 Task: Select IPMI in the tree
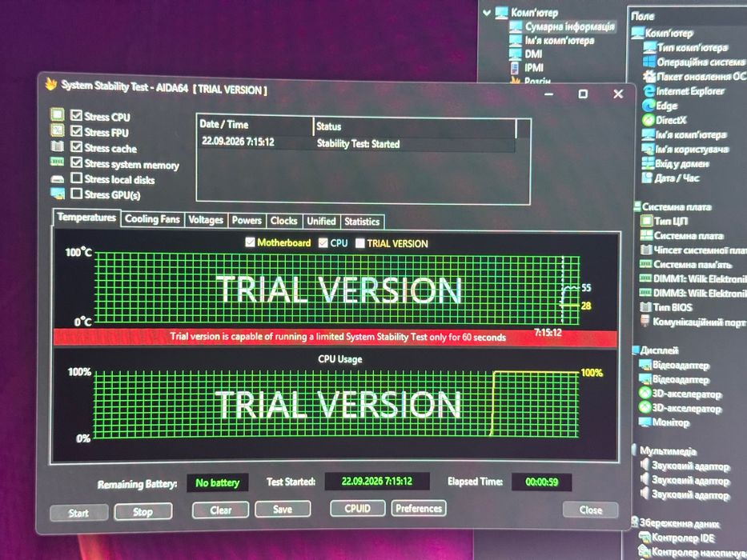click(533, 68)
